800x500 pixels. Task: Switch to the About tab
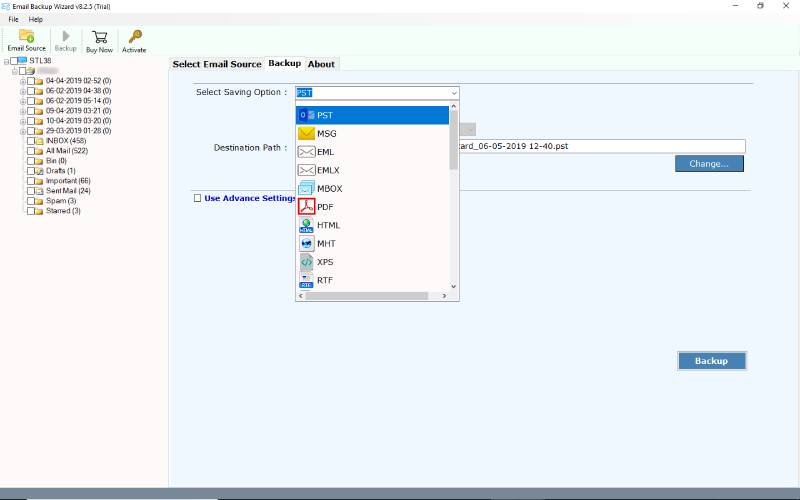(321, 64)
